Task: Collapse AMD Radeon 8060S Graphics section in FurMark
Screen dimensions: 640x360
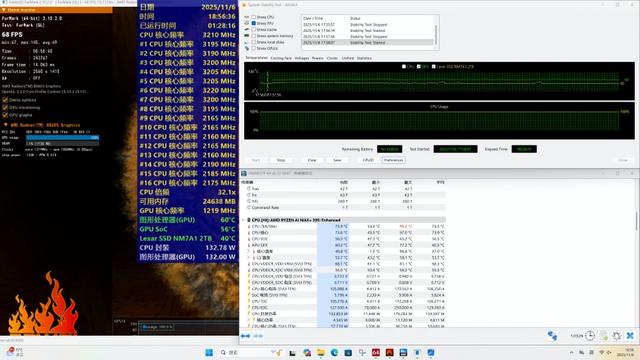Action: coord(5,125)
